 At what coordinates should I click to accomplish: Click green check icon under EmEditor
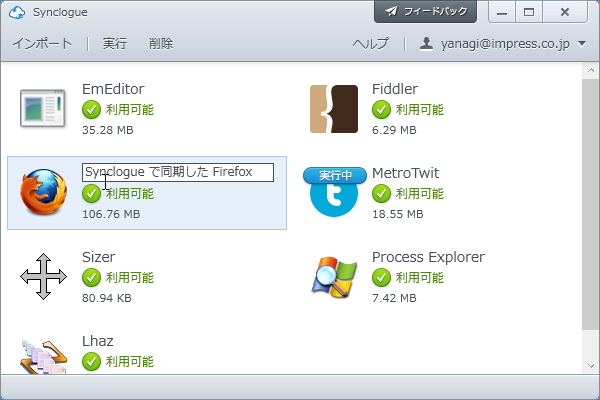[91, 109]
